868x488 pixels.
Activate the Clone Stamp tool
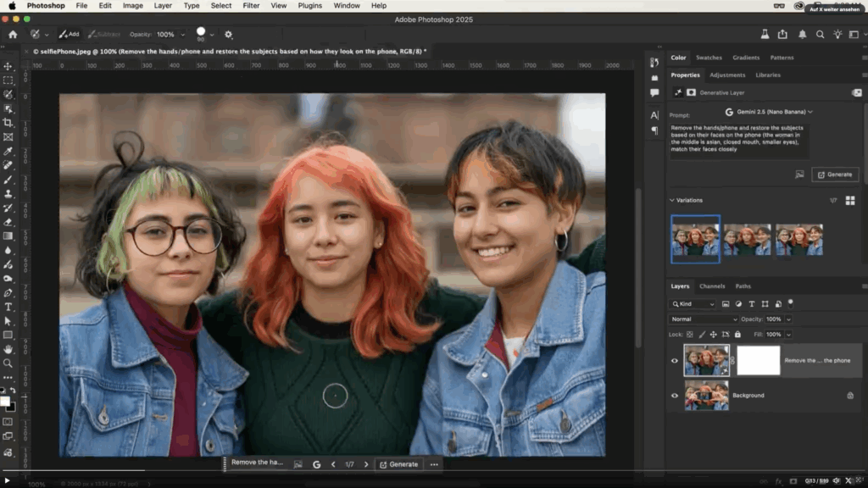(x=8, y=193)
